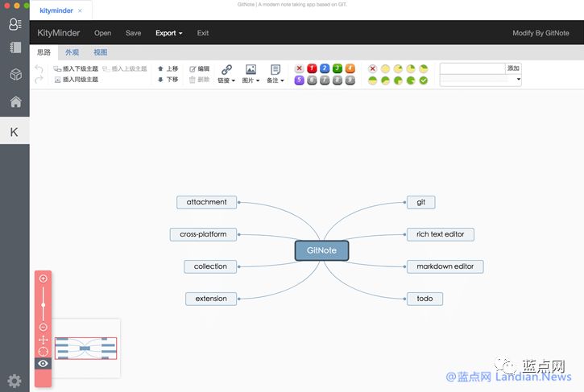
Task: Select the todo node
Action: pyautogui.click(x=425, y=299)
